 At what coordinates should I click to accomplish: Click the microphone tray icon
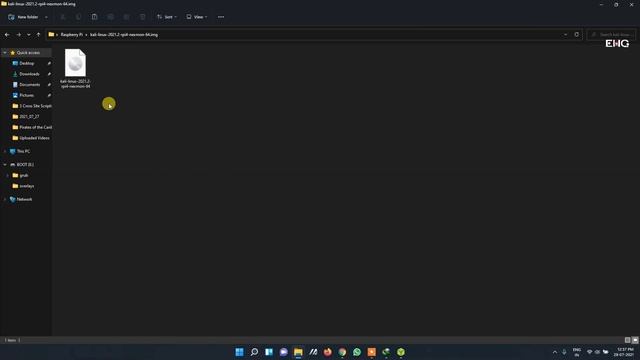pyautogui.click(x=564, y=352)
